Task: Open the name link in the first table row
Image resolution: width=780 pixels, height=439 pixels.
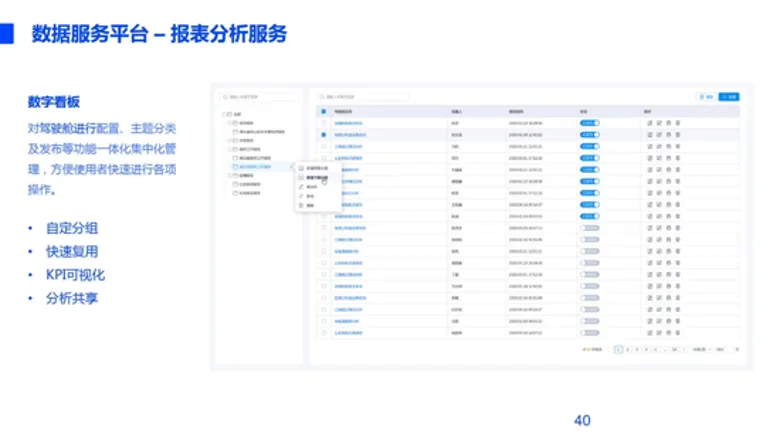Action: 349,123
